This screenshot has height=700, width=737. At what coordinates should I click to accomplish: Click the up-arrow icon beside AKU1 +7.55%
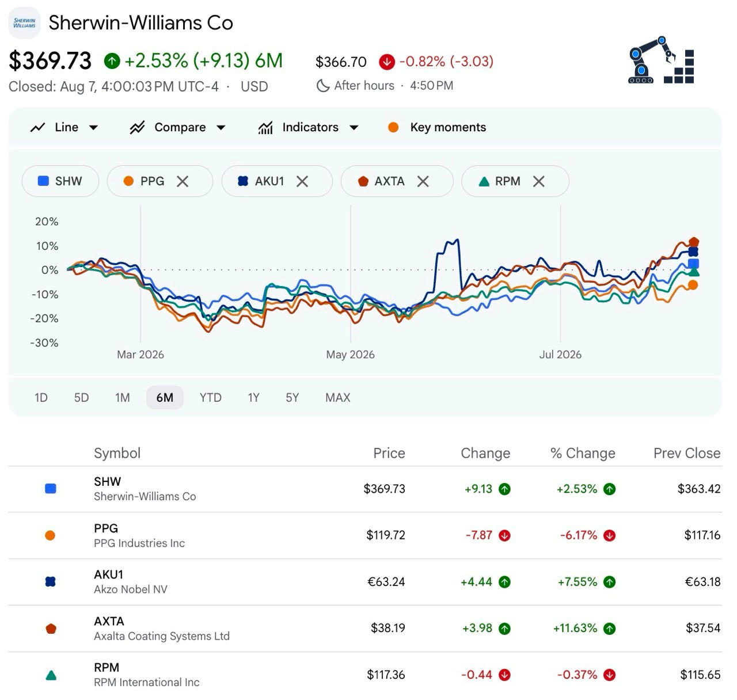pyautogui.click(x=610, y=582)
